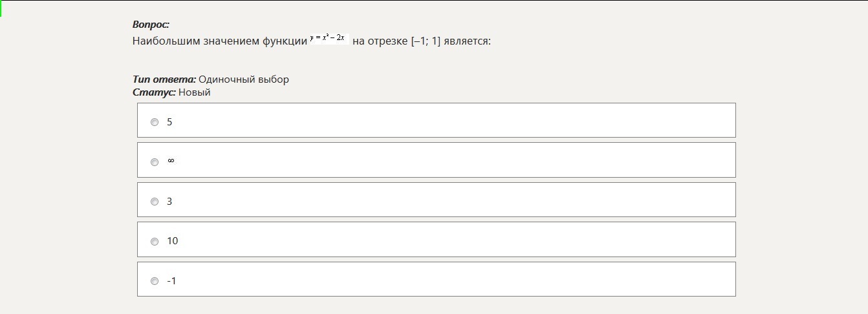The height and width of the screenshot is (314, 868).
Task: Choose the ∞ answer radio button
Action: click(155, 162)
